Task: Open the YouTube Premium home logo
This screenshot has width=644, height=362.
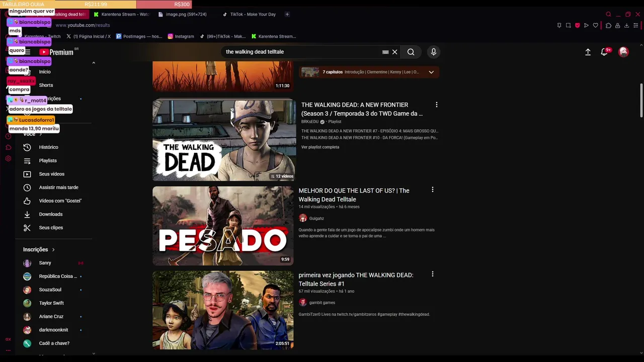Action: (x=57, y=52)
